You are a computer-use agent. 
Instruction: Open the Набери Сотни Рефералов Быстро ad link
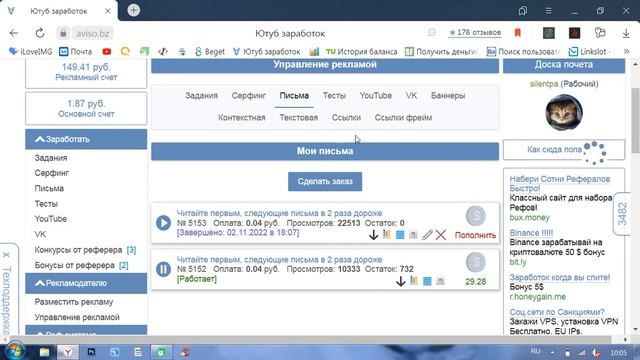[x=560, y=184]
